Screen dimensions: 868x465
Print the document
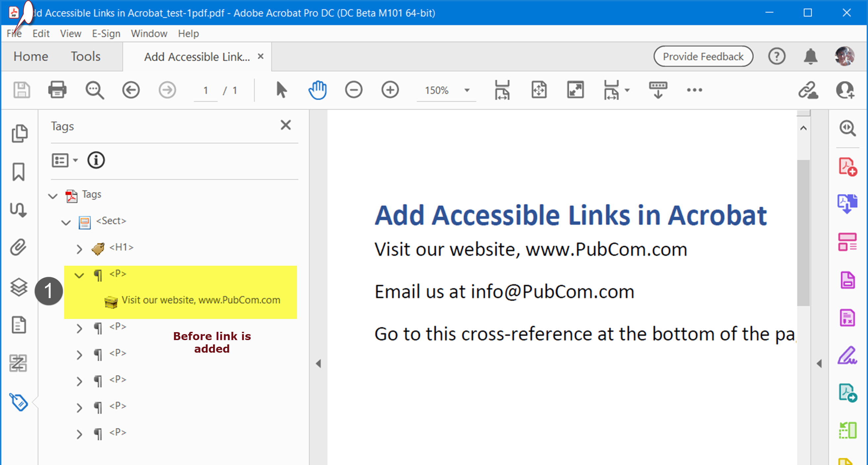coord(57,90)
